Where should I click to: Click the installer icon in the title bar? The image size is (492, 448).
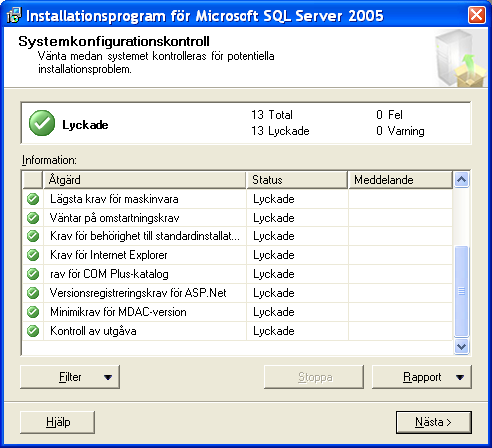[x=14, y=15]
